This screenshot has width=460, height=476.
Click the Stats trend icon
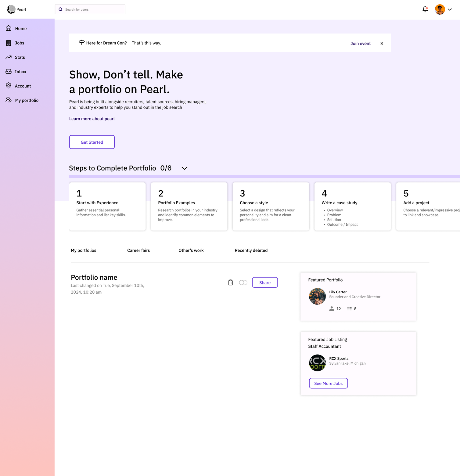point(9,57)
